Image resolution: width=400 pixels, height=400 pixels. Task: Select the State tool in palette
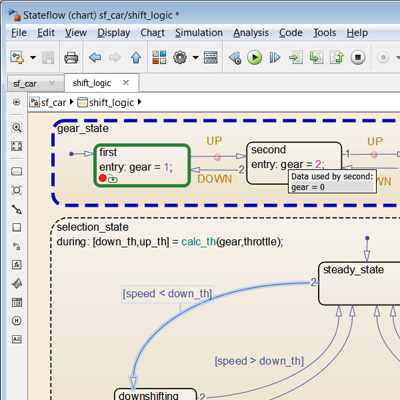17,171
